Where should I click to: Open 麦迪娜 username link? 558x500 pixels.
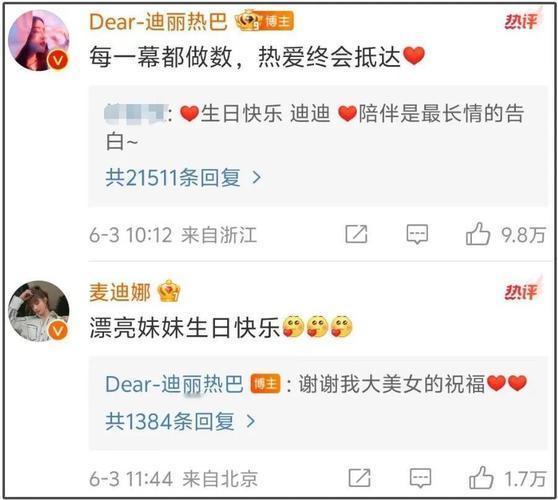click(x=120, y=292)
